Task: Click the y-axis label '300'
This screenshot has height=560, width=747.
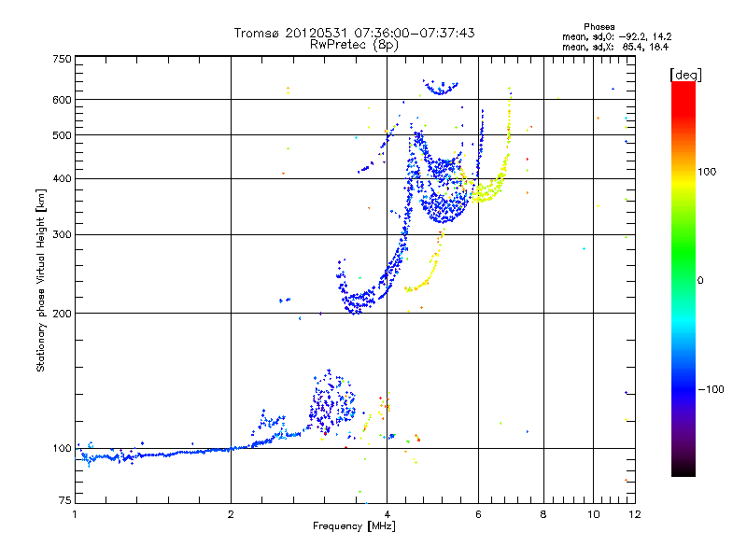Action: (63, 235)
